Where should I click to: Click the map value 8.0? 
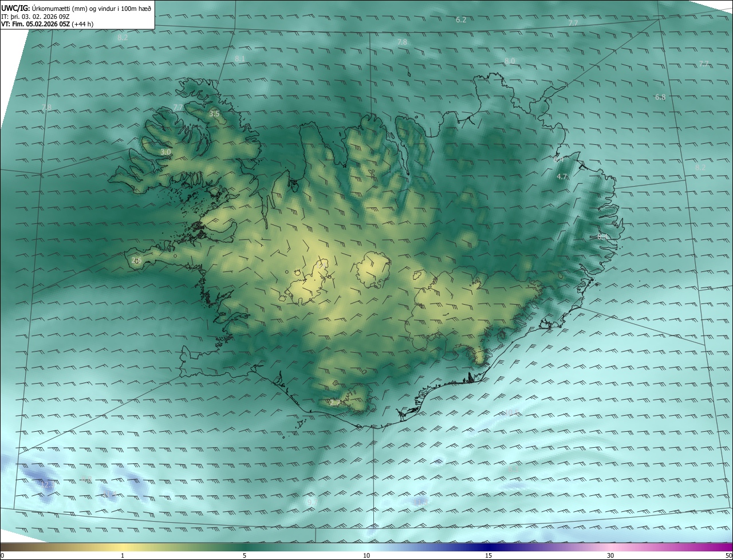pyautogui.click(x=510, y=61)
